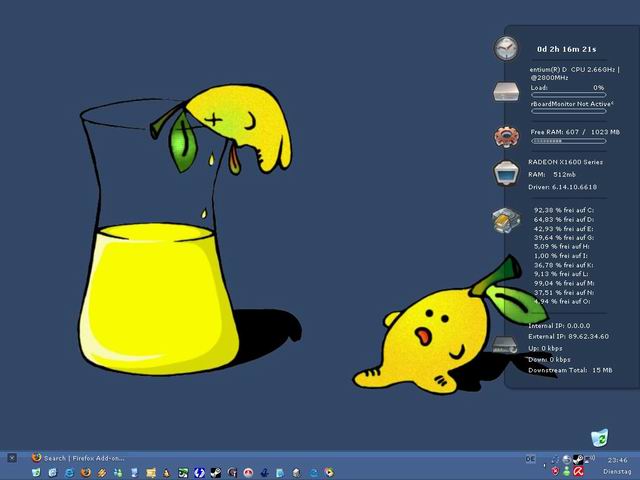Screen dimensions: 640x480
Task: Click the hard drives stack icon
Action: [506, 219]
